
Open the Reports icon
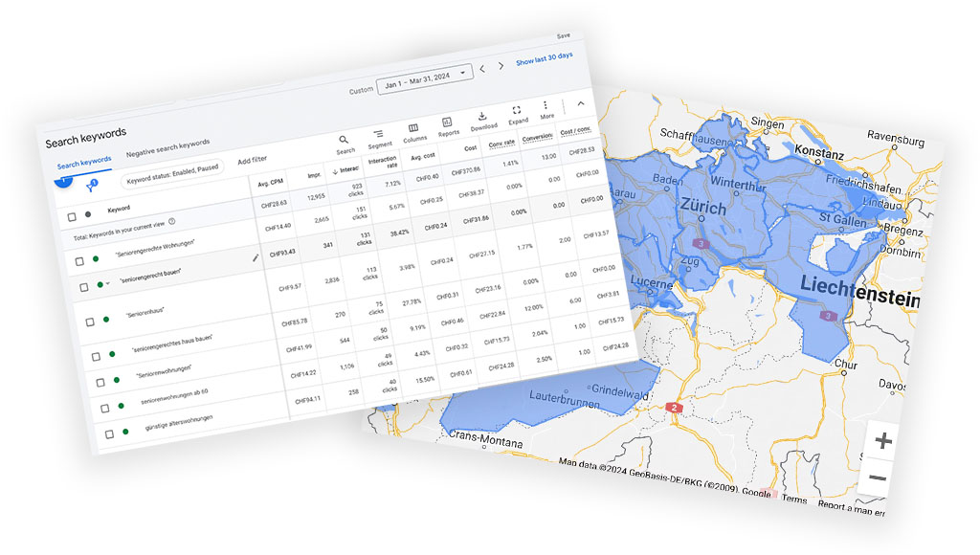pos(447,122)
